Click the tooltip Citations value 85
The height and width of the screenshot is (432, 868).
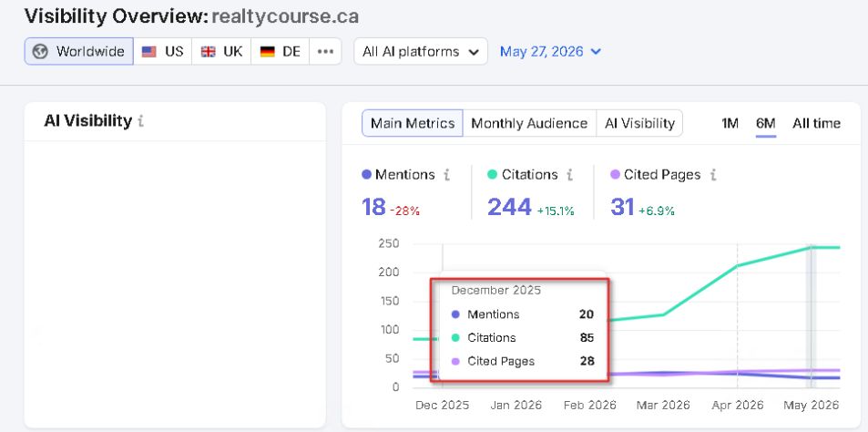pyautogui.click(x=587, y=338)
